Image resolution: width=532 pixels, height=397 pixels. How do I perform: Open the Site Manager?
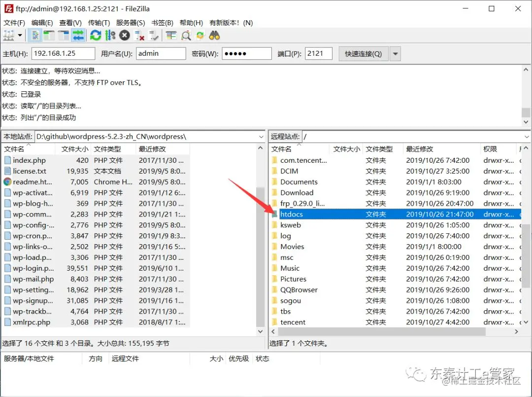point(8,35)
